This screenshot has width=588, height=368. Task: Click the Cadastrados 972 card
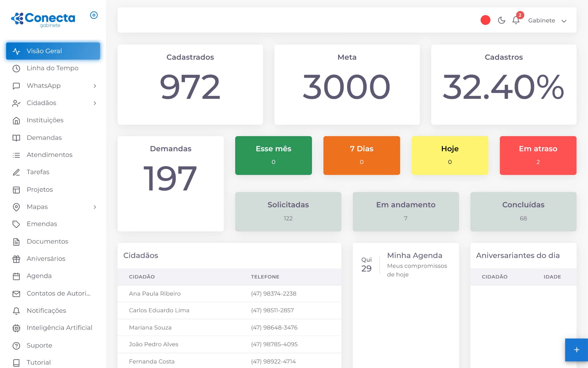[x=190, y=84]
